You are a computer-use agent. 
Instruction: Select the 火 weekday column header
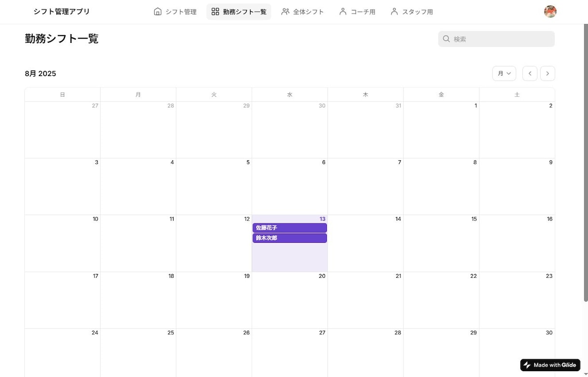click(x=214, y=95)
